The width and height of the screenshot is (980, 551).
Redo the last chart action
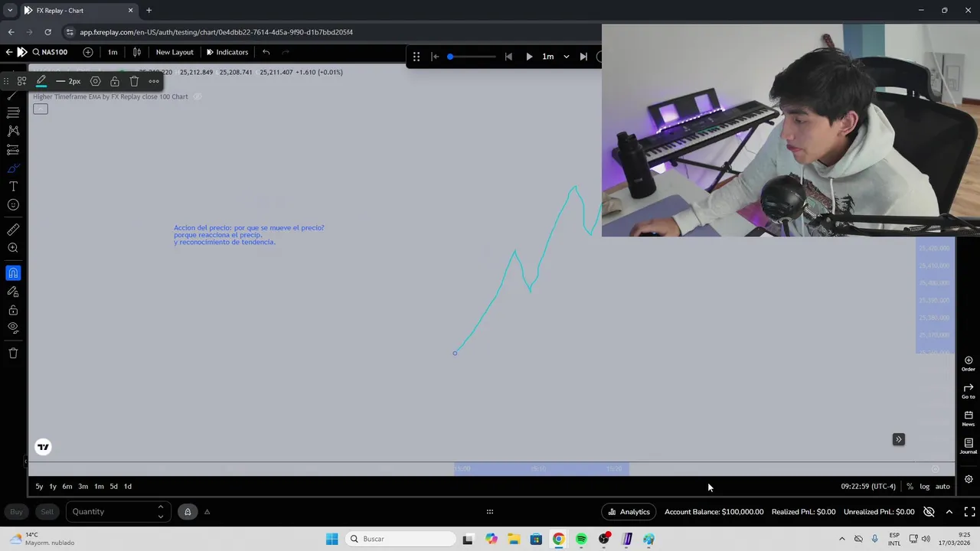pyautogui.click(x=286, y=52)
